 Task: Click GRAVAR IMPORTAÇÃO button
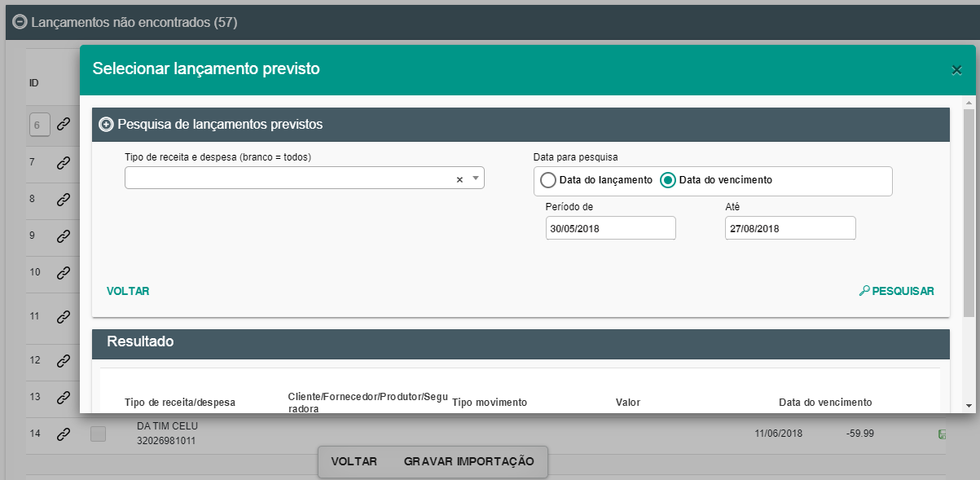(468, 461)
